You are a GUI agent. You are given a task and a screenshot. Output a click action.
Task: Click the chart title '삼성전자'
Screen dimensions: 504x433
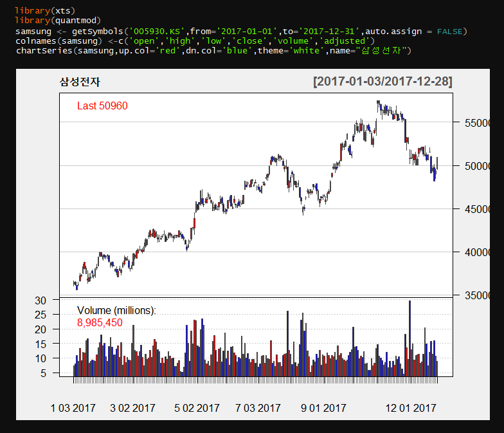coord(80,82)
